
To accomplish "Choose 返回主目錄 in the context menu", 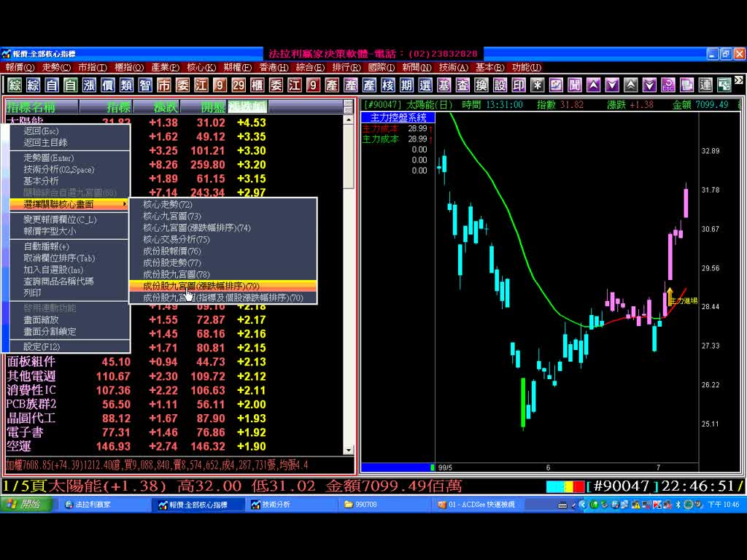I will (x=70, y=142).
